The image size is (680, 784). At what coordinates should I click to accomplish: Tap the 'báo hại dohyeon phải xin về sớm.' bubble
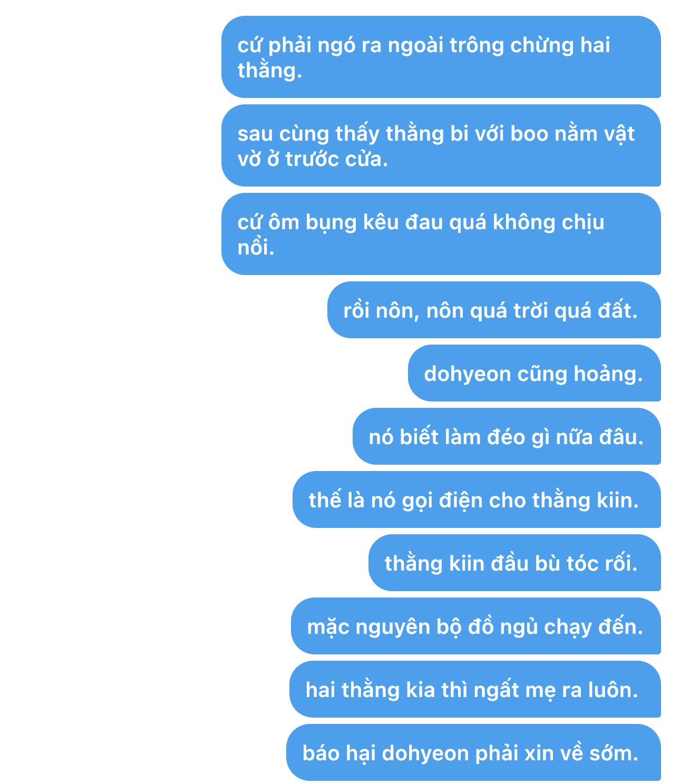[473, 752]
